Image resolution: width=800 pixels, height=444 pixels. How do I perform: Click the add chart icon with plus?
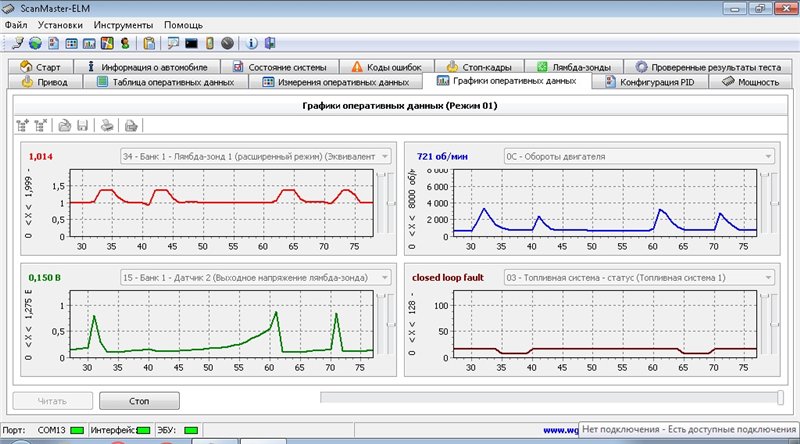(22, 125)
